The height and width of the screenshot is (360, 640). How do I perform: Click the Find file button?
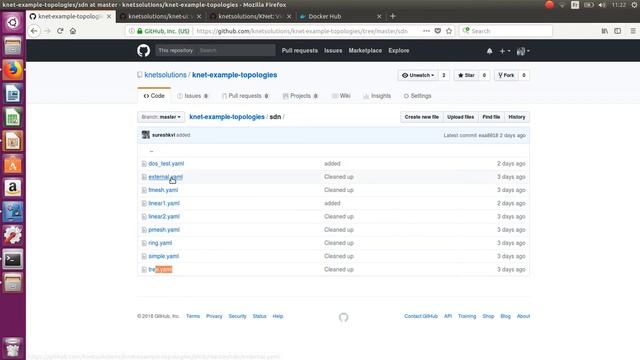(x=491, y=117)
